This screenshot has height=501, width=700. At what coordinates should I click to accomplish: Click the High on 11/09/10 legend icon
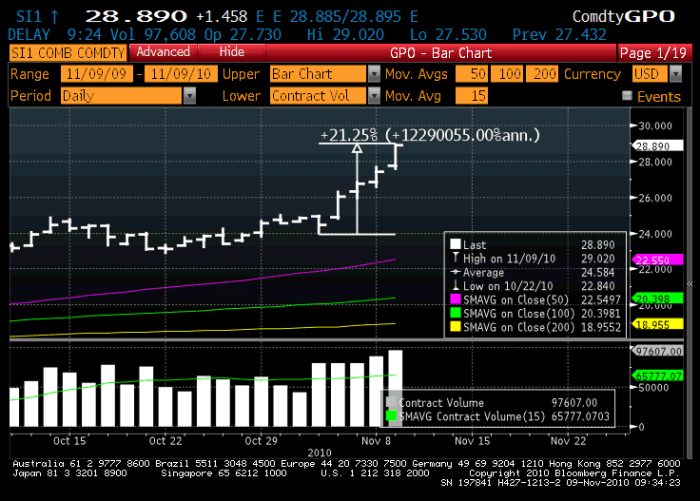(x=455, y=258)
